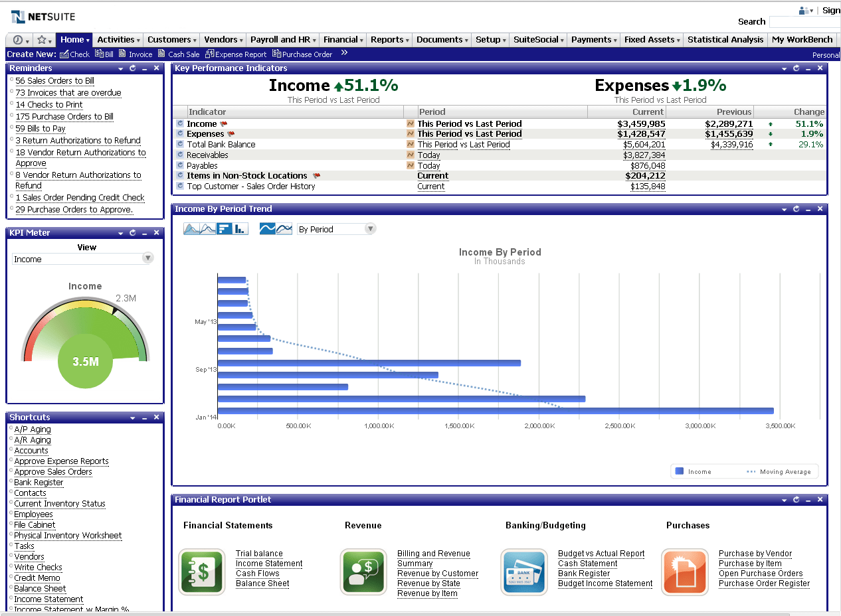Image resolution: width=841 pixels, height=616 pixels.
Task: Expand the Create New overflow chevron
Action: (344, 53)
